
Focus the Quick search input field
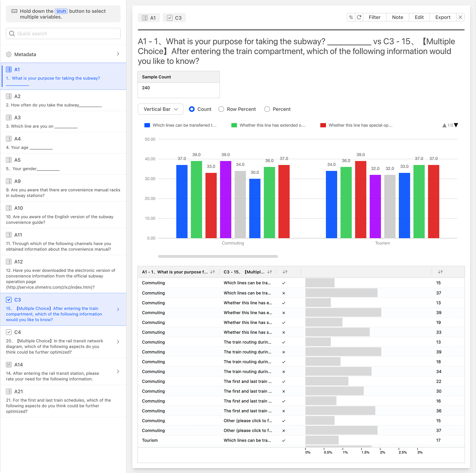(63, 33)
